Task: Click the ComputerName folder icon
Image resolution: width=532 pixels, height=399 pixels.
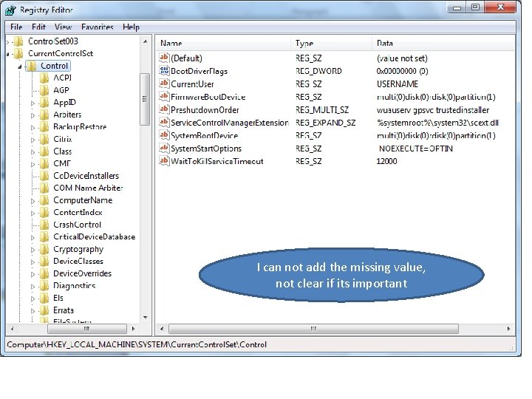Action: (x=44, y=200)
